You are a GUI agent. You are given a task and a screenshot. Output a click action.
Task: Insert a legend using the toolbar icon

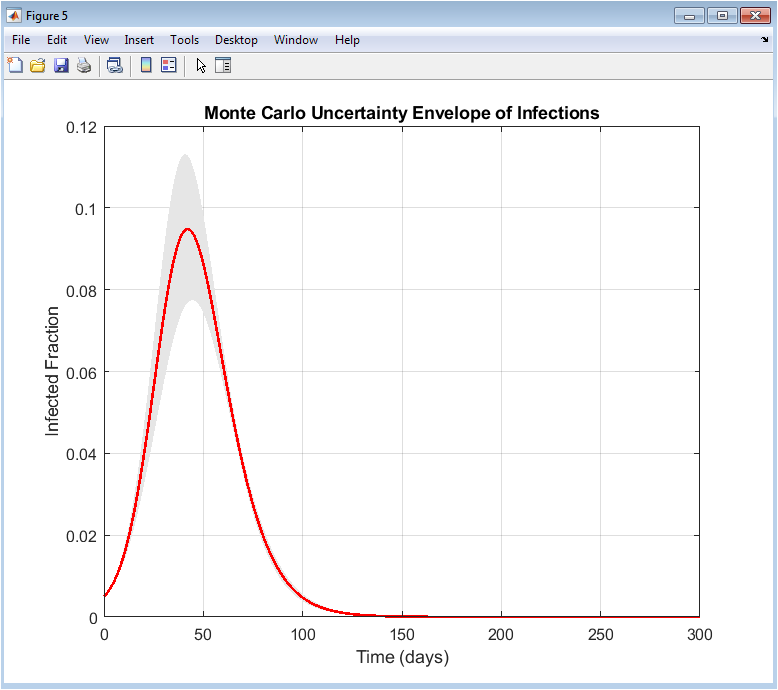click(169, 66)
